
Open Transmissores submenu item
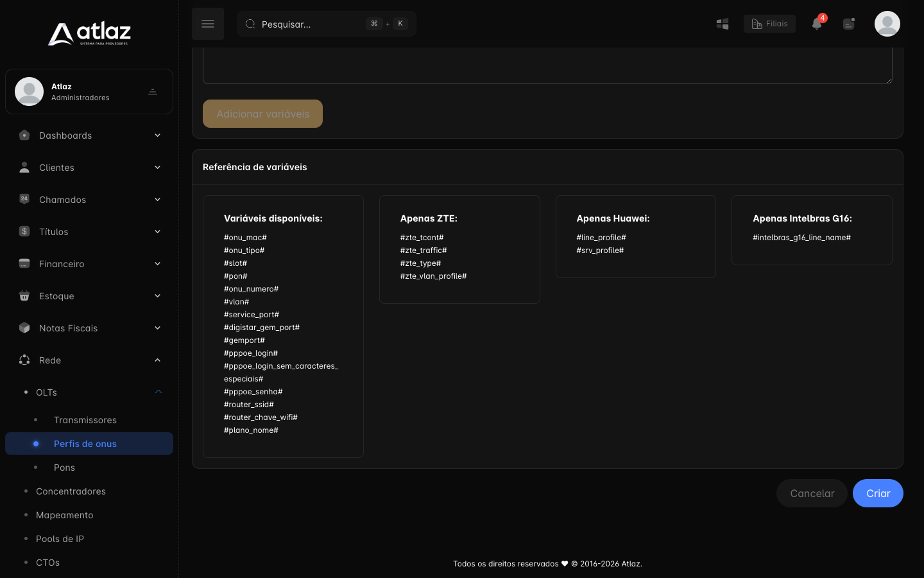89,420
